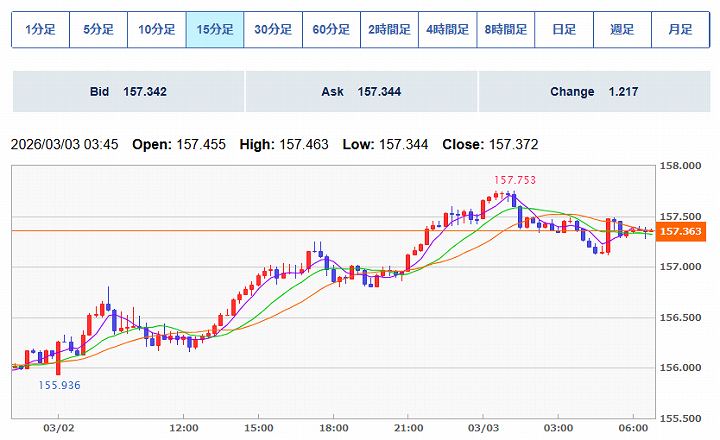Viewport: 720px width, 440px height.
Task: Switch to the daily 日足 chart
Action: coord(564,30)
